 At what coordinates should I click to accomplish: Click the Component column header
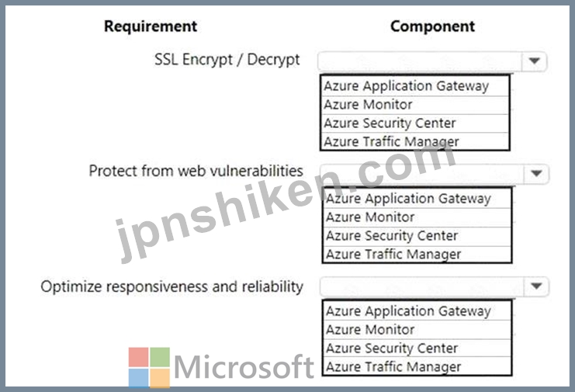click(432, 26)
